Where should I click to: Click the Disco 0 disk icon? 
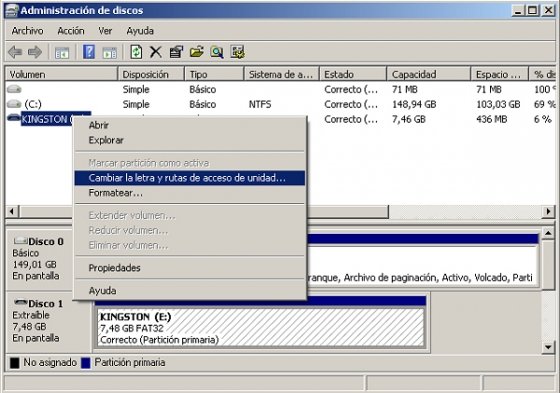point(20,241)
